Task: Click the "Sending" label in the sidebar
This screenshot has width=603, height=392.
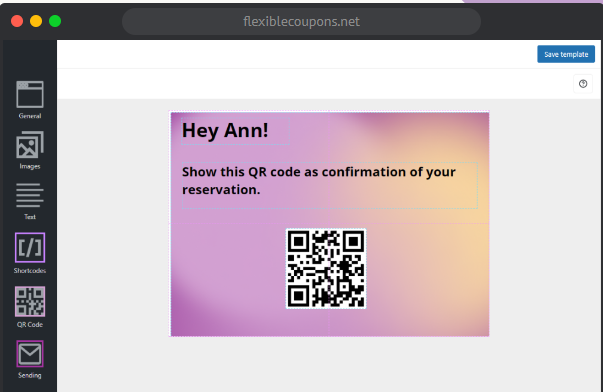Action: (x=30, y=375)
